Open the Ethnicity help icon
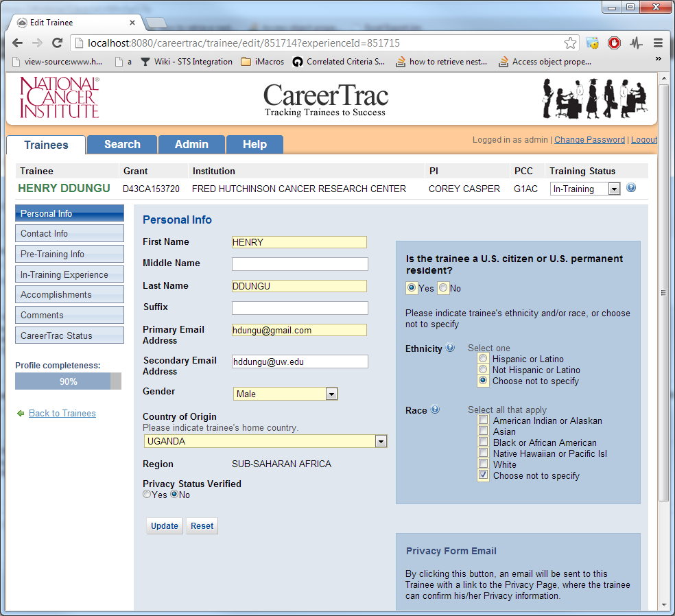The width and height of the screenshot is (675, 616). point(450,347)
